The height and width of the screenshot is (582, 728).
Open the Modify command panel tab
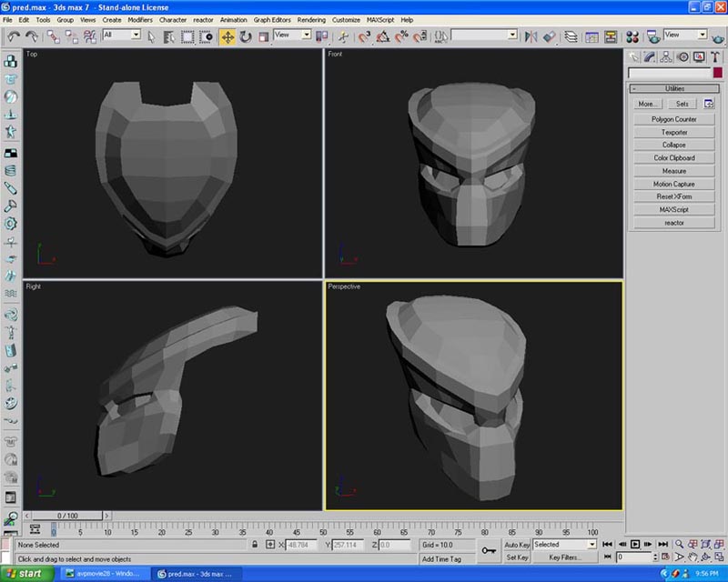click(650, 56)
